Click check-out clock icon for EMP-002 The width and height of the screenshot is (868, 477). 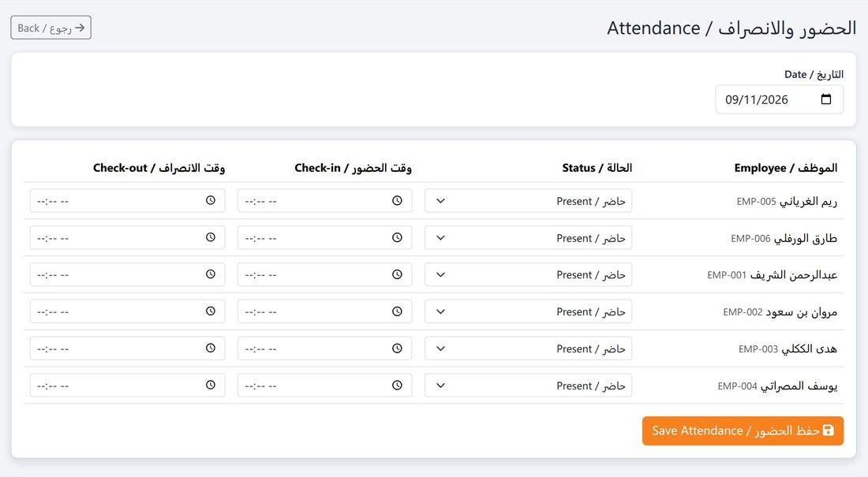tap(211, 311)
